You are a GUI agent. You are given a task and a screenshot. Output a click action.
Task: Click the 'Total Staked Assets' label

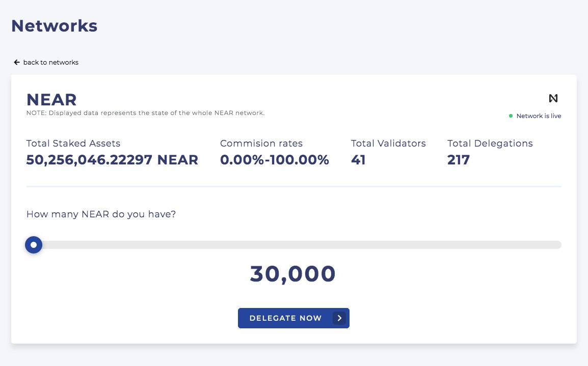[x=73, y=143]
